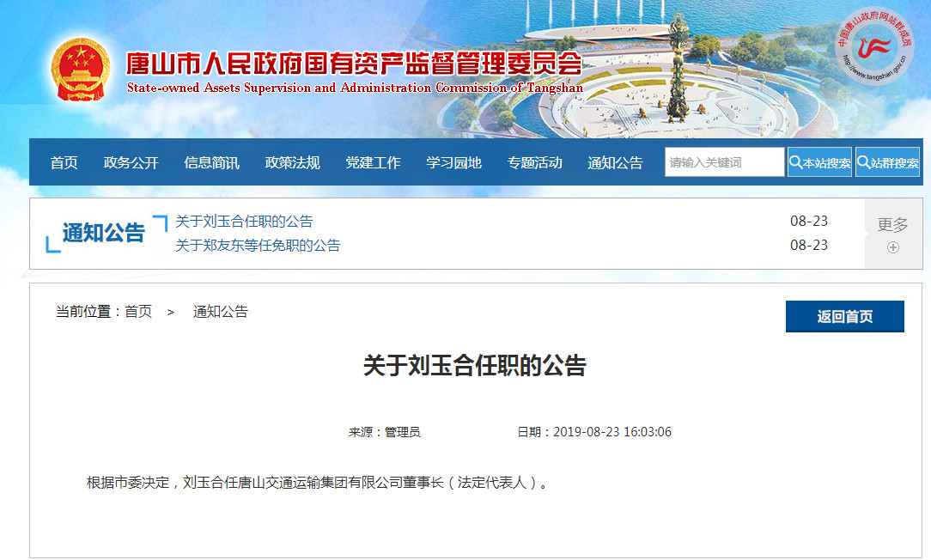This screenshot has height=560, width=931.
Task: Click 通知公告 in the breadcrumb path
Action: pos(220,312)
